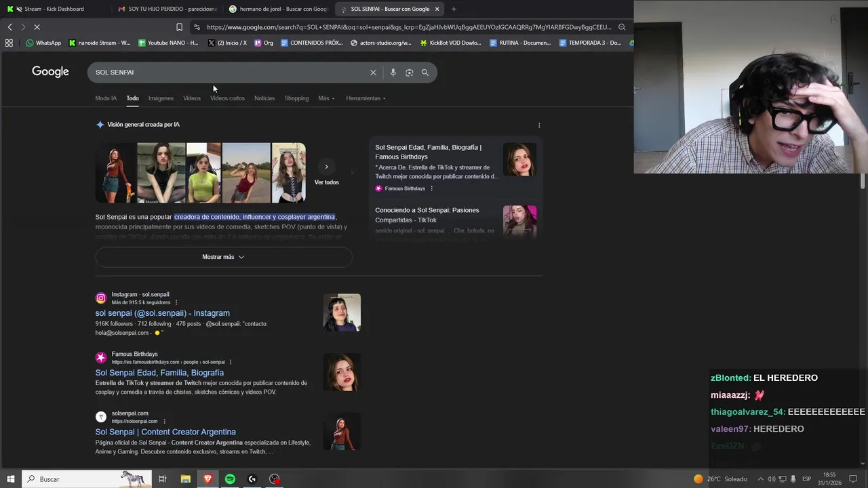Open notification center in the taskbar

853,479
